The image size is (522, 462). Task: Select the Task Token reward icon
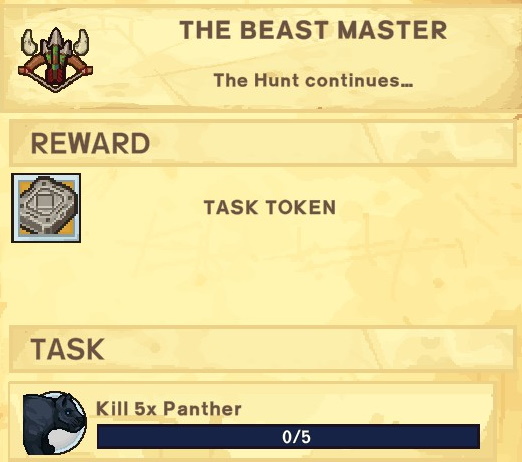point(46,208)
